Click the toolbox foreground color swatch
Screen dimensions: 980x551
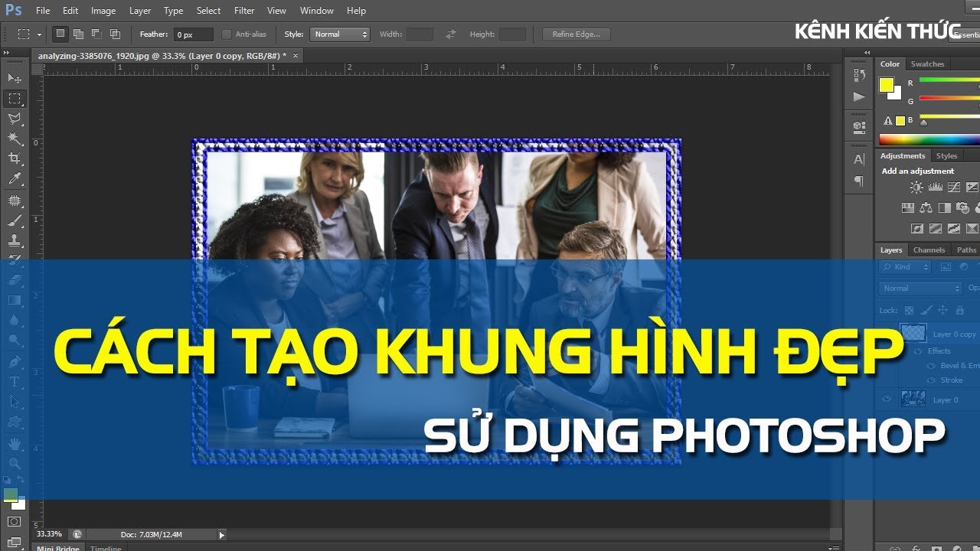tap(10, 495)
